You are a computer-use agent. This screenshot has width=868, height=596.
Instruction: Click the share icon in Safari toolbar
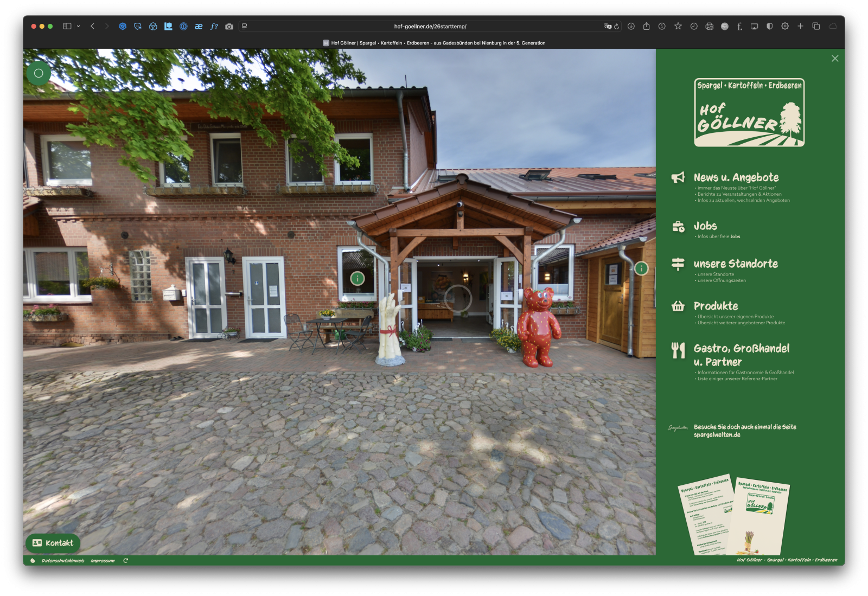point(646,26)
